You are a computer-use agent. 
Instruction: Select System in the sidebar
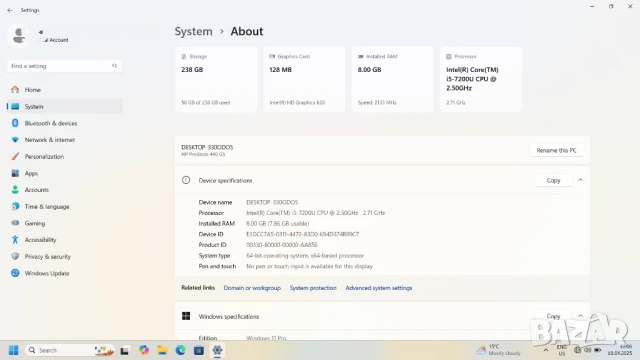pyautogui.click(x=64, y=107)
